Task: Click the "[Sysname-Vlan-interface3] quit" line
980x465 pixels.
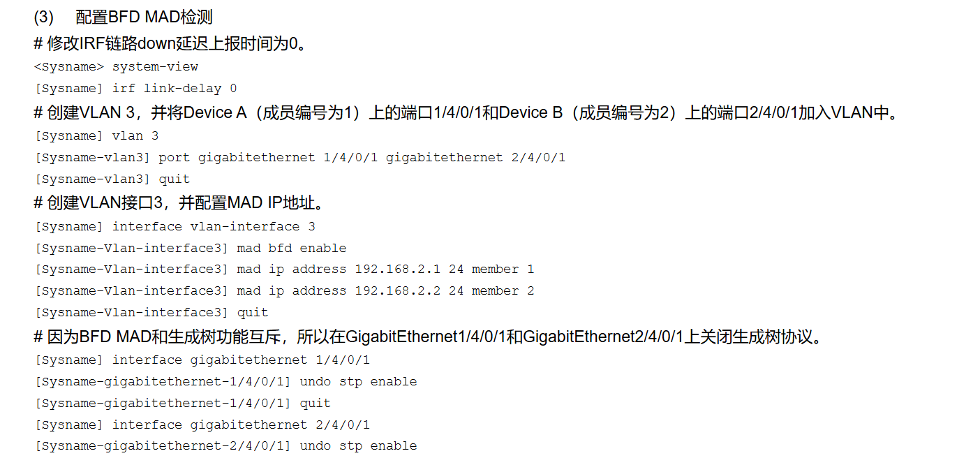Action: click(x=151, y=313)
